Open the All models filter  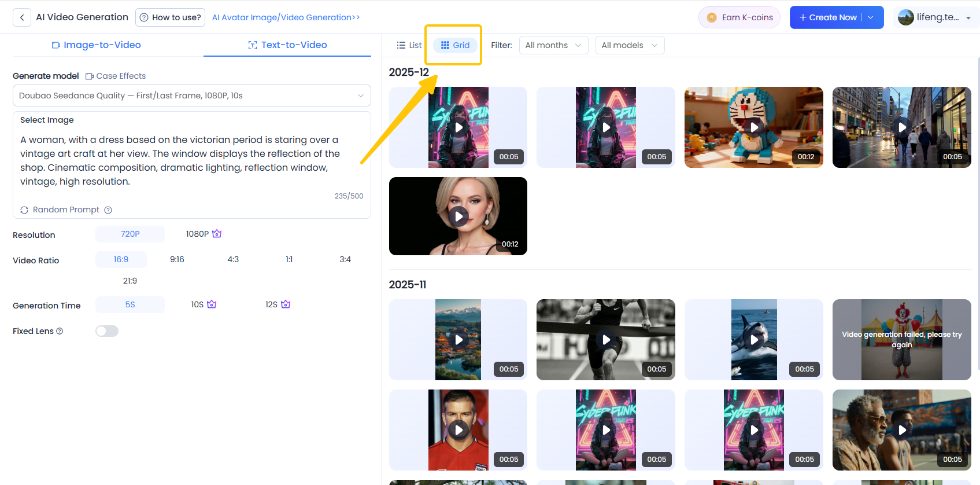tap(629, 45)
